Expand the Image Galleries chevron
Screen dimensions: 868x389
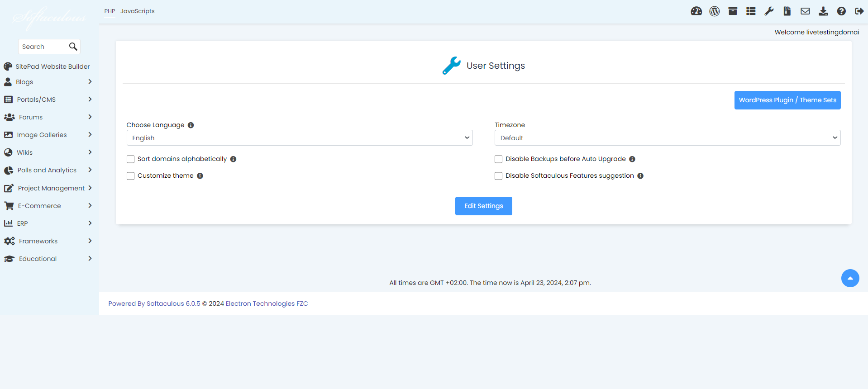90,135
